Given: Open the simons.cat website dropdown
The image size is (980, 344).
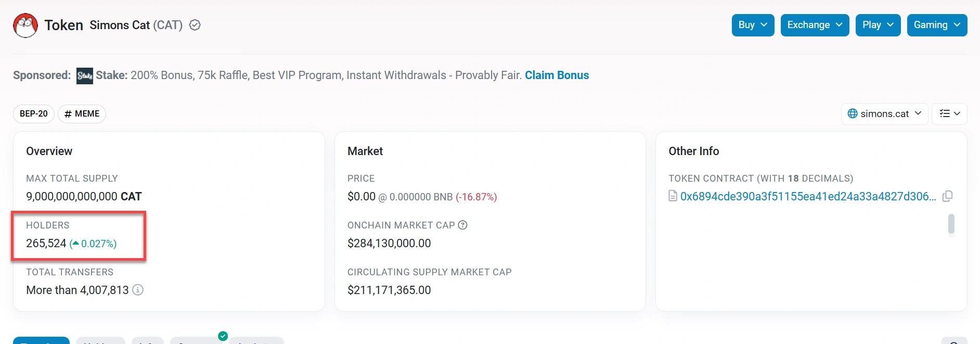Looking at the screenshot, I should click(x=884, y=113).
